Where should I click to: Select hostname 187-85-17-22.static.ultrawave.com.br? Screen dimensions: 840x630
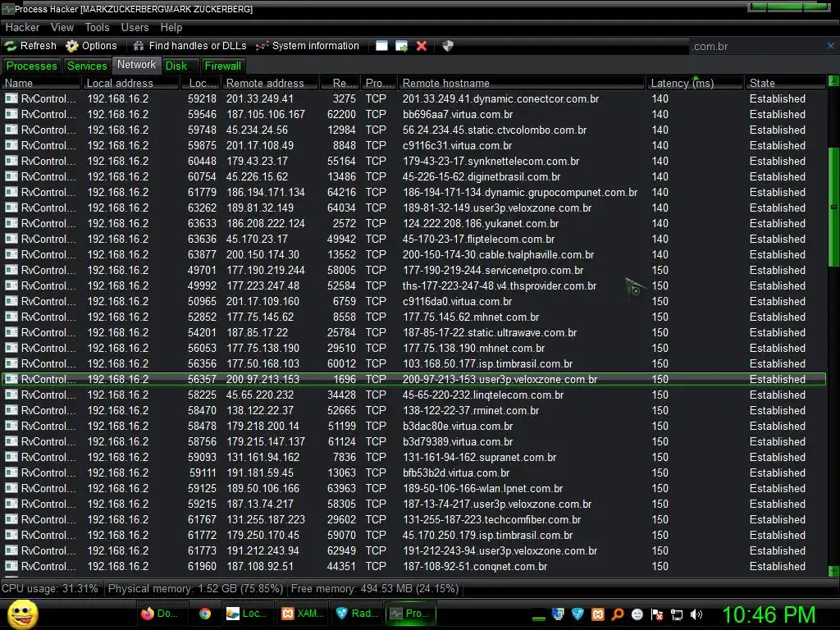tap(490, 332)
